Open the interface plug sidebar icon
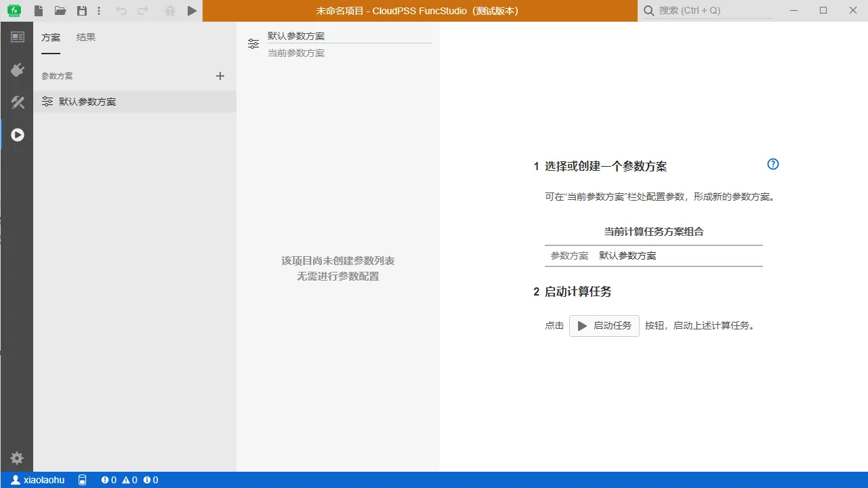 [x=18, y=70]
